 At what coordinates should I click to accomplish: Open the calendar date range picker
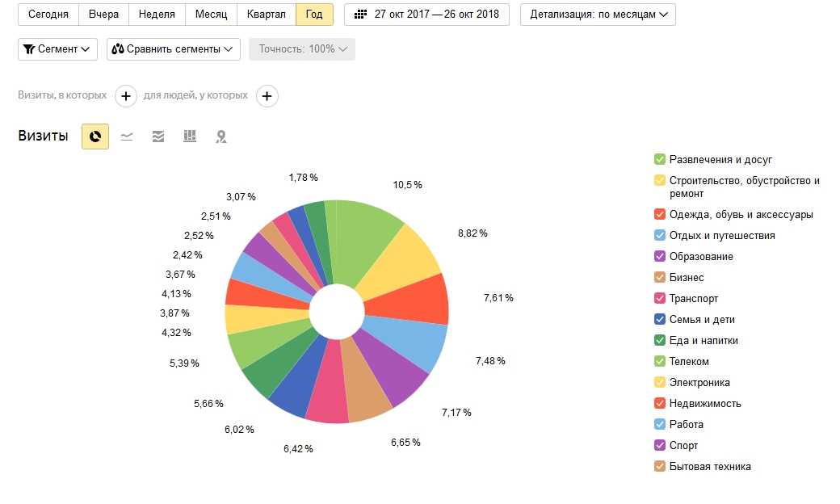point(426,15)
